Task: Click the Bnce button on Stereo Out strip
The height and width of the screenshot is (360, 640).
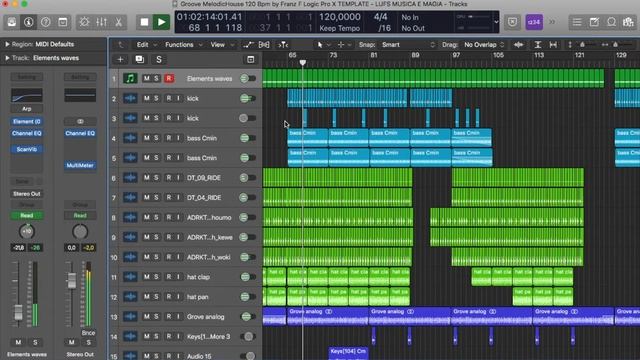Action: pyautogui.click(x=88, y=333)
